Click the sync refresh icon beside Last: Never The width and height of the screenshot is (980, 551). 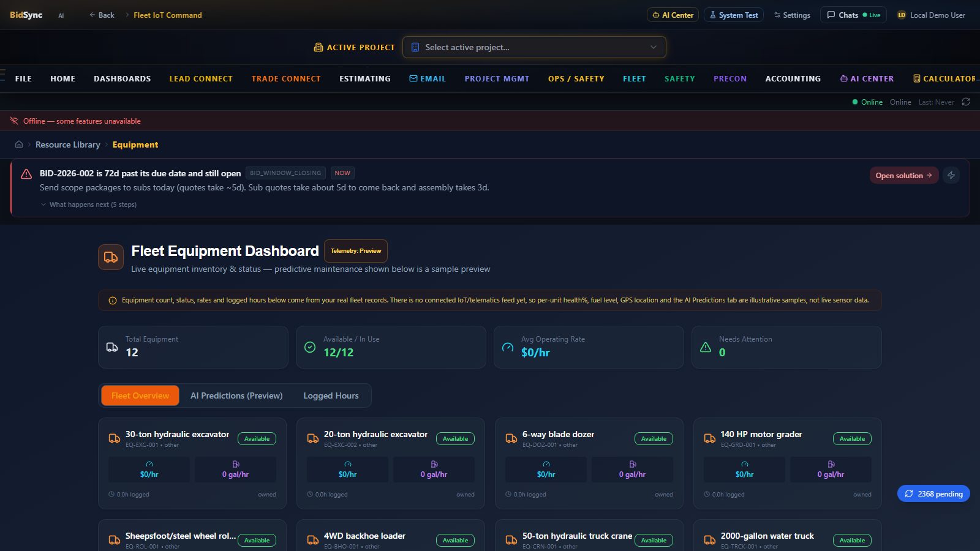point(966,102)
